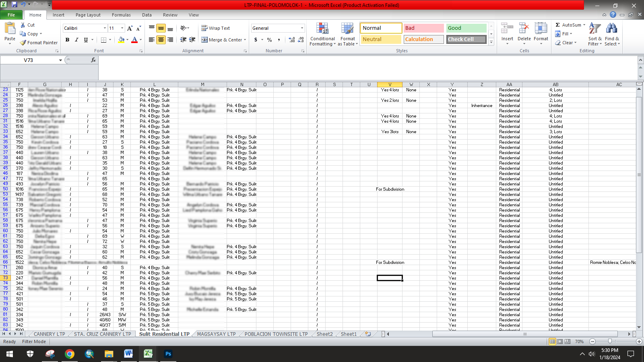Click the Insert cells icon
This screenshot has width=644, height=362.
point(507,29)
